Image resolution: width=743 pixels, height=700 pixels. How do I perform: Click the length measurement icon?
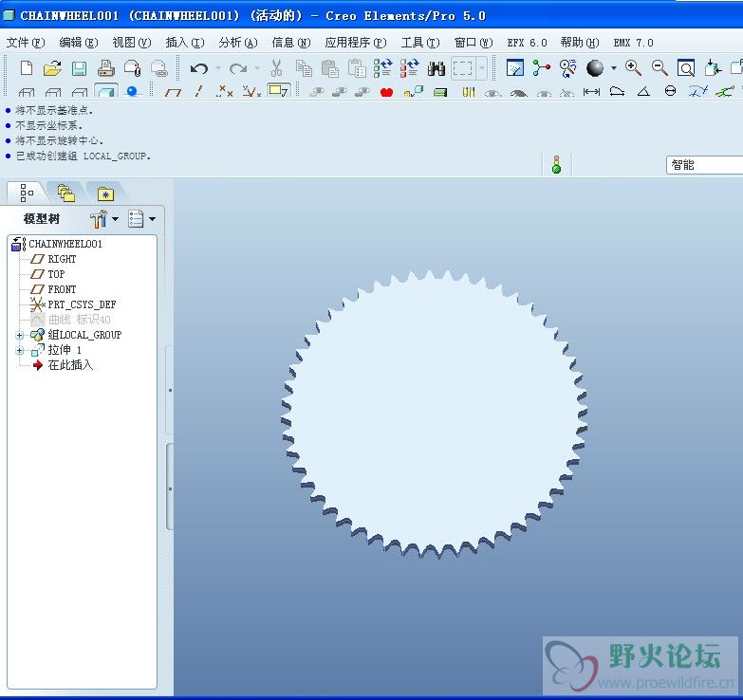tap(617, 91)
